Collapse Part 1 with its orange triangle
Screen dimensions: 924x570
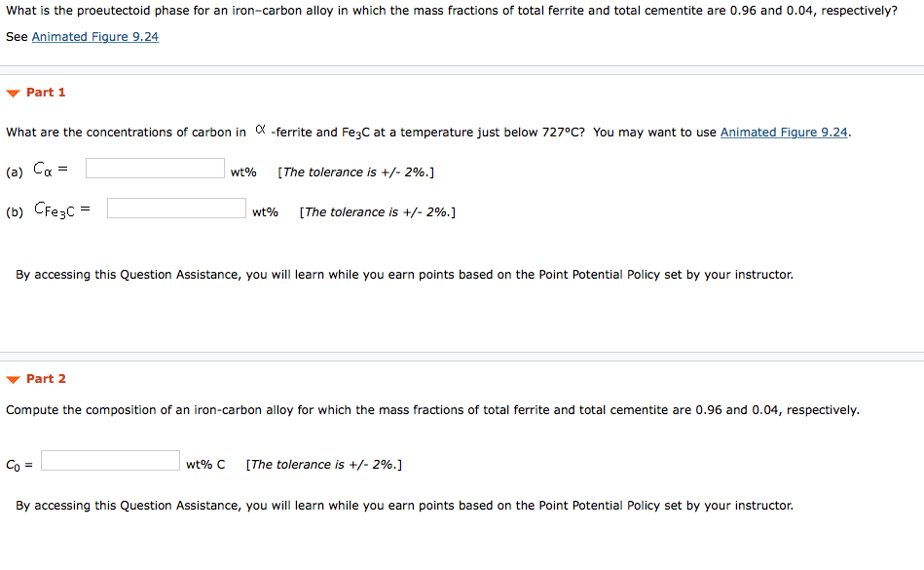(x=13, y=93)
